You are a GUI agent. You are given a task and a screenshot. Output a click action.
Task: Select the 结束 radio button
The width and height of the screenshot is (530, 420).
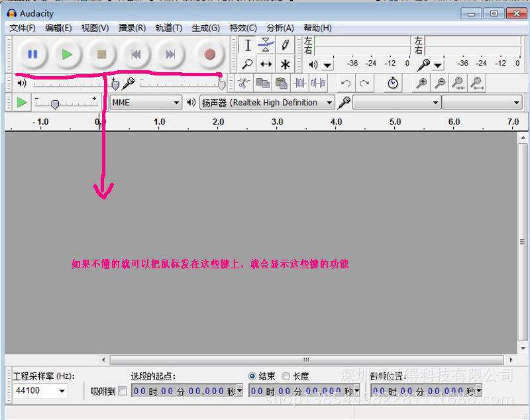pos(252,376)
